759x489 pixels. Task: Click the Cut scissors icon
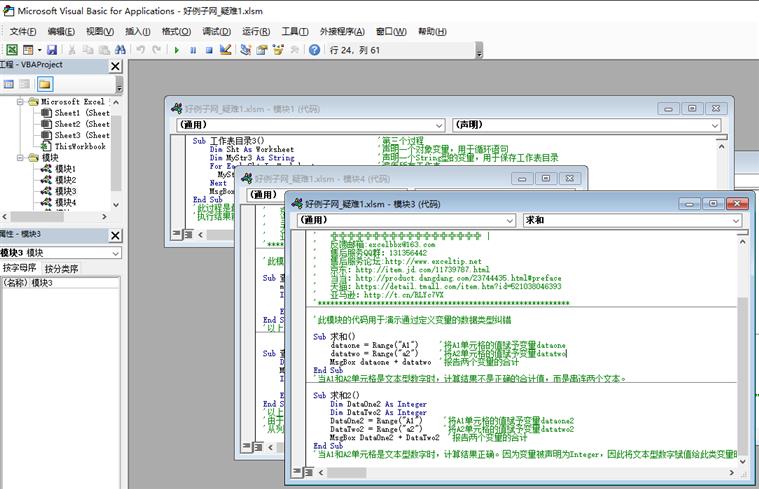72,49
